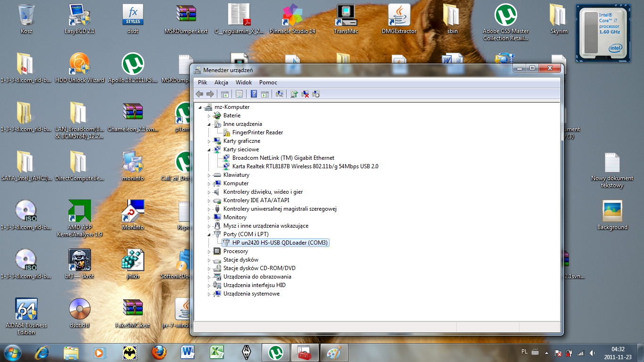The height and width of the screenshot is (362, 644).
Task: Click the Forward arrow in Device Manager toolbar
Action: (x=210, y=94)
